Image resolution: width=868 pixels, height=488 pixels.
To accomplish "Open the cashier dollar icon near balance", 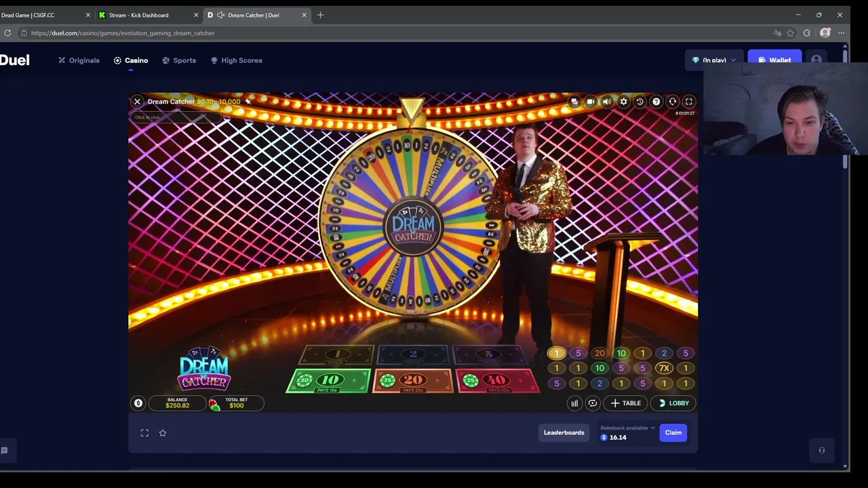I will [x=138, y=403].
